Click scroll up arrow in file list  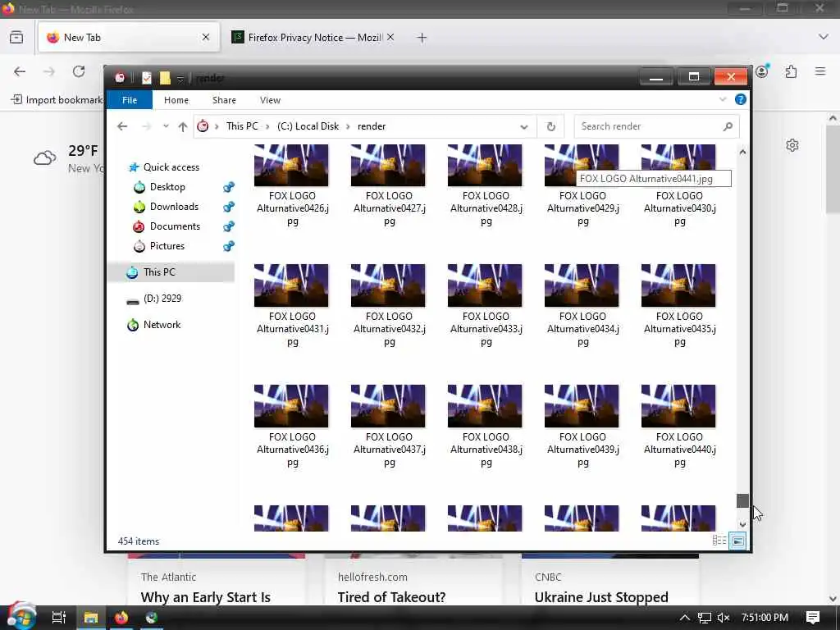(742, 153)
